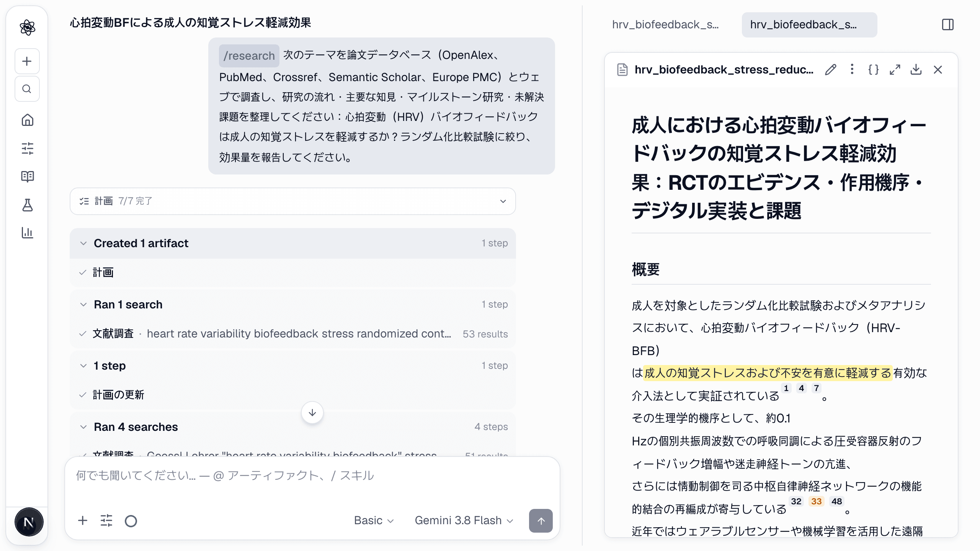This screenshot has width=980, height=551.
Task: Send message with arrow button
Action: click(x=541, y=521)
